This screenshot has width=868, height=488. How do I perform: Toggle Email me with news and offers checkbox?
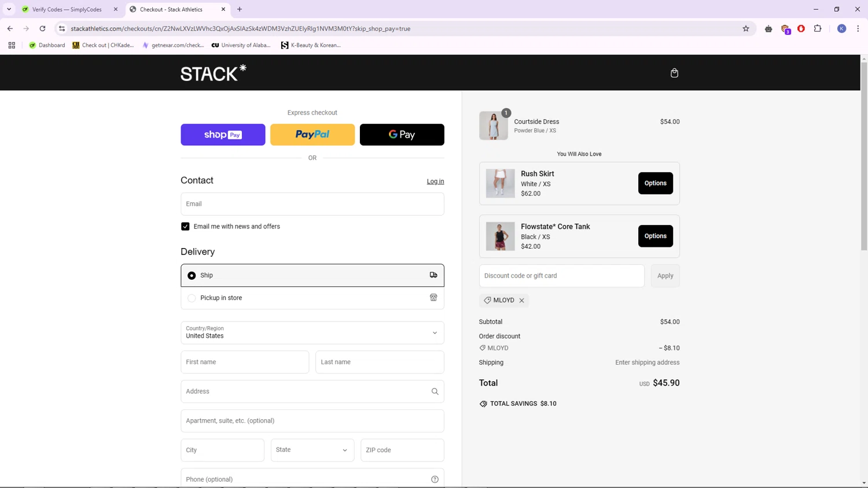tap(185, 227)
